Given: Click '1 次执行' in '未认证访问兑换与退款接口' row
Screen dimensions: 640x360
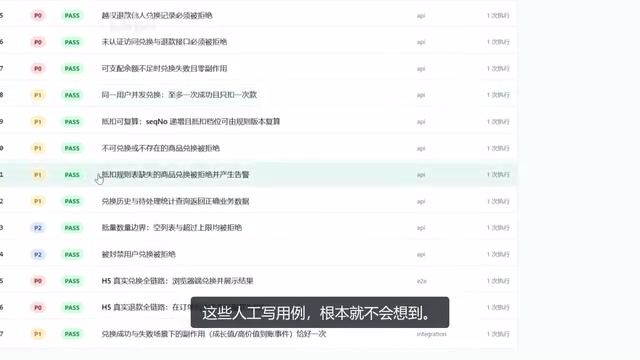Looking at the screenshot, I should (498, 42).
